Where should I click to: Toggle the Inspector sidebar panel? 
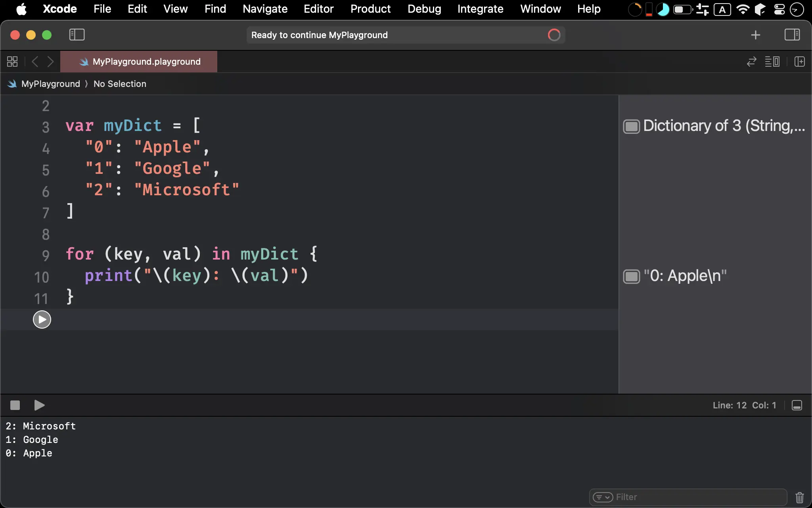click(792, 35)
